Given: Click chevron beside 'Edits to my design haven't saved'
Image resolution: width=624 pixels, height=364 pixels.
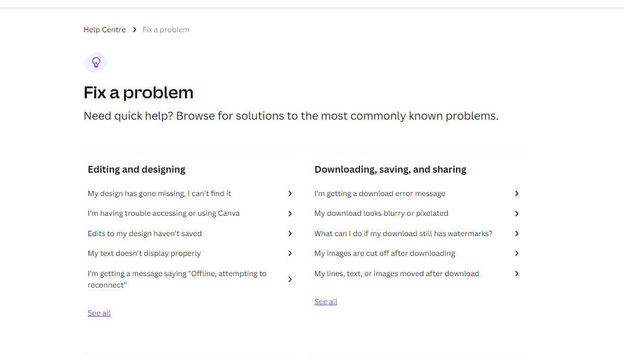Looking at the screenshot, I should point(290,233).
